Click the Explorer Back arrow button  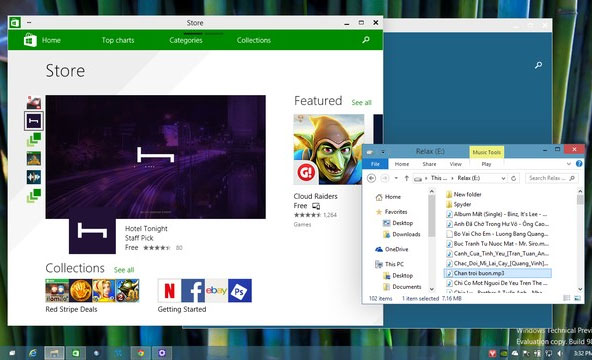click(372, 178)
